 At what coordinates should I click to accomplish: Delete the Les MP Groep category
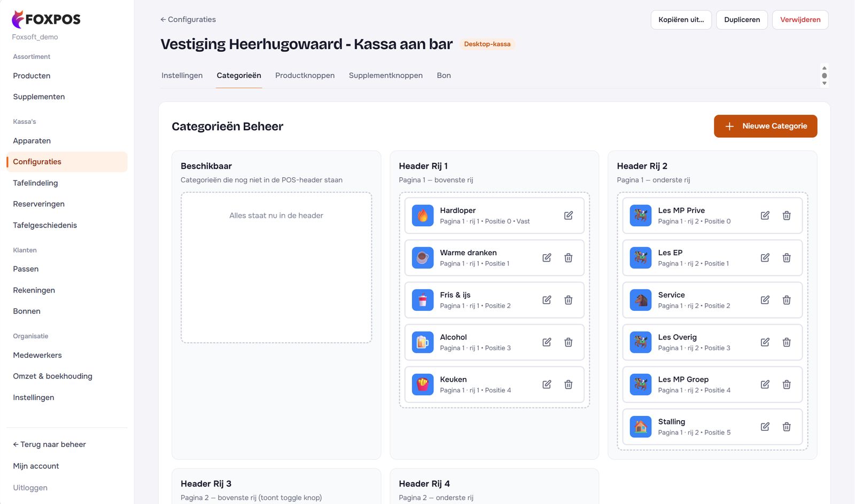[787, 384]
